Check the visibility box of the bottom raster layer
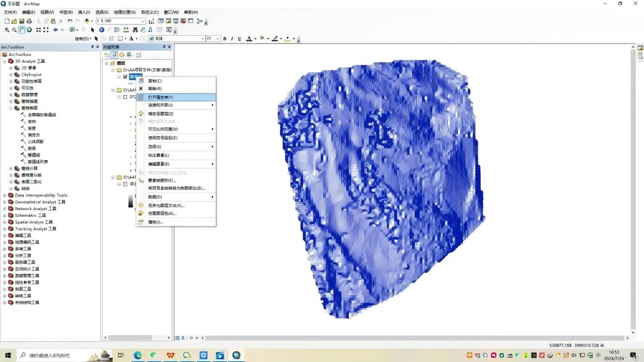Screen dimensions: 644x362 point(125,184)
